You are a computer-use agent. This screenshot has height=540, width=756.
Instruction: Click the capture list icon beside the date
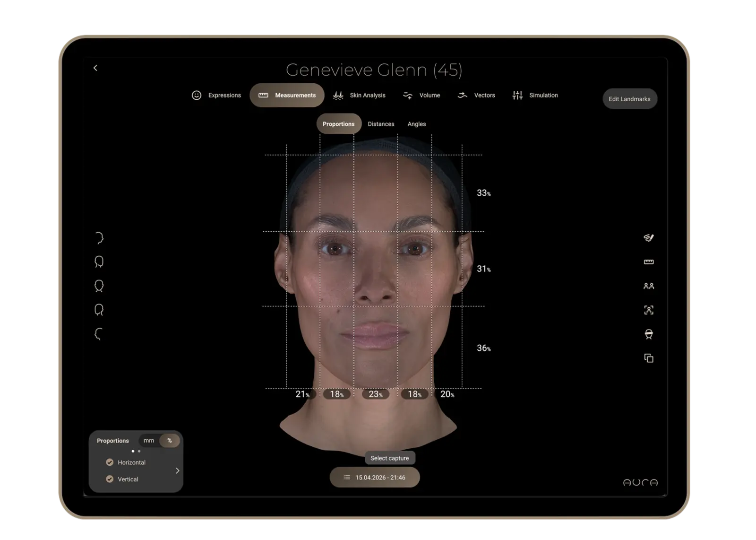[x=347, y=477]
